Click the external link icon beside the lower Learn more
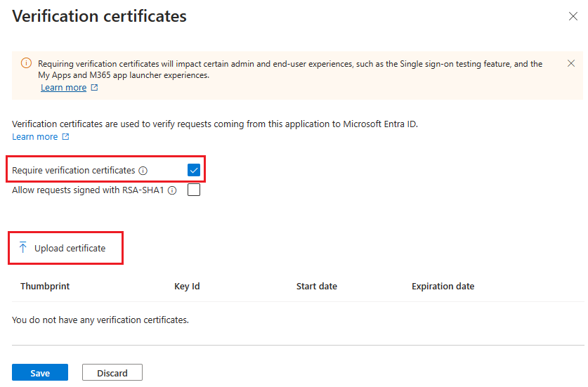 click(x=65, y=136)
